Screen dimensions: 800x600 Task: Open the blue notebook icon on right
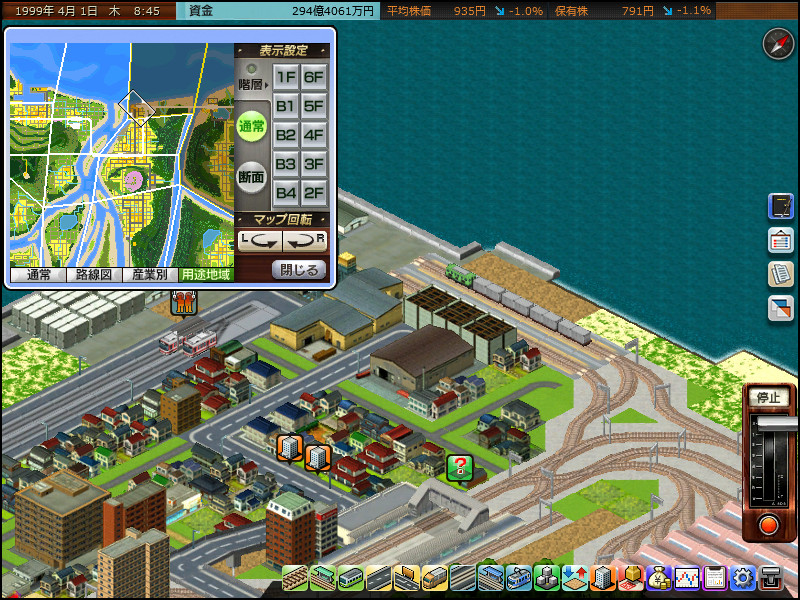(x=781, y=206)
